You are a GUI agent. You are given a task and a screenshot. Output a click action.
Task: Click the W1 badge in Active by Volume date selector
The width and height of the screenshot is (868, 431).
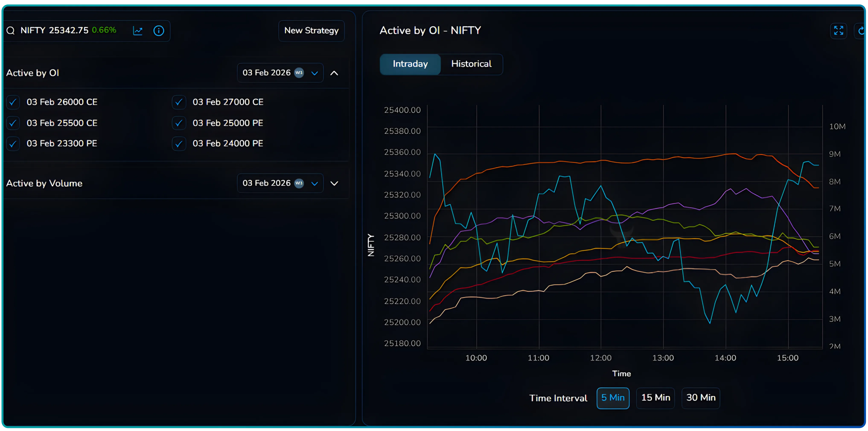pyautogui.click(x=299, y=183)
